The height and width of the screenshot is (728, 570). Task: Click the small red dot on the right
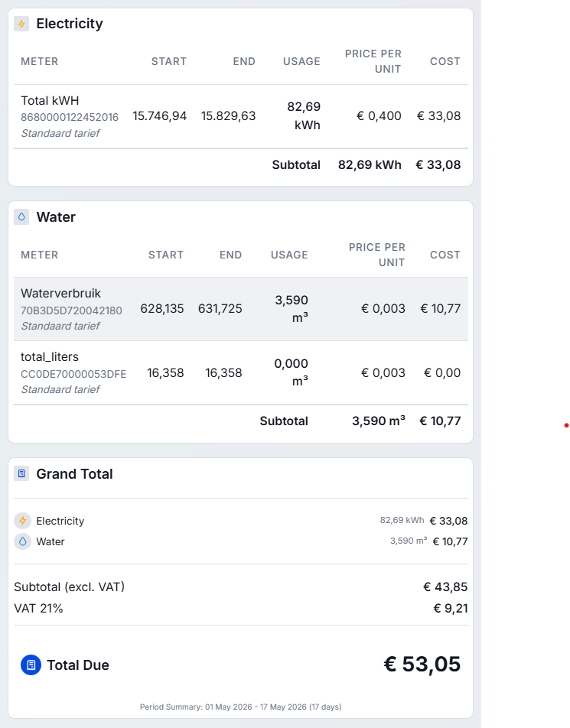566,425
